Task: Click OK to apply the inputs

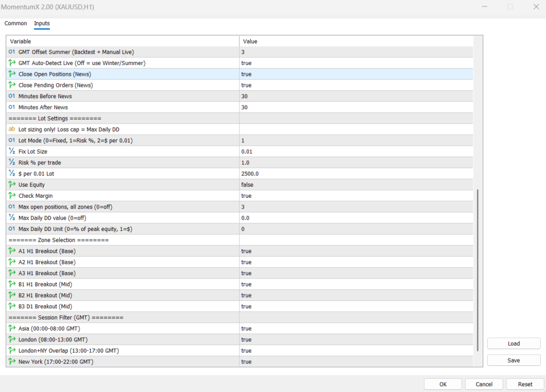Action: (443, 385)
